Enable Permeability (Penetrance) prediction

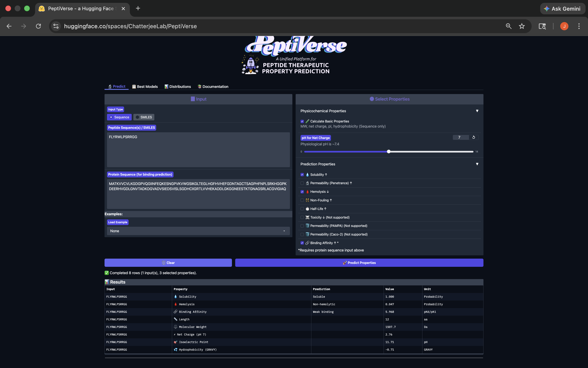point(302,183)
